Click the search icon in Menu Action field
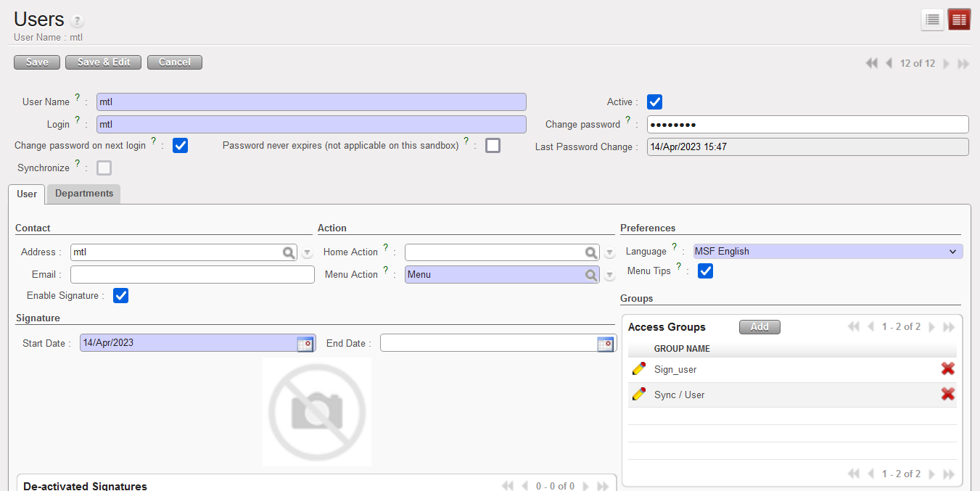The height and width of the screenshot is (491, 980). 591,275
